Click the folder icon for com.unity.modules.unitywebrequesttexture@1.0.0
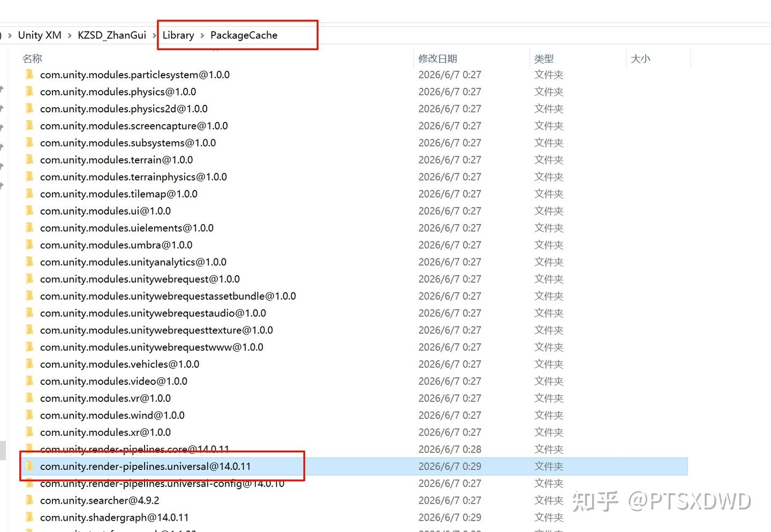The image size is (771, 532). [29, 330]
